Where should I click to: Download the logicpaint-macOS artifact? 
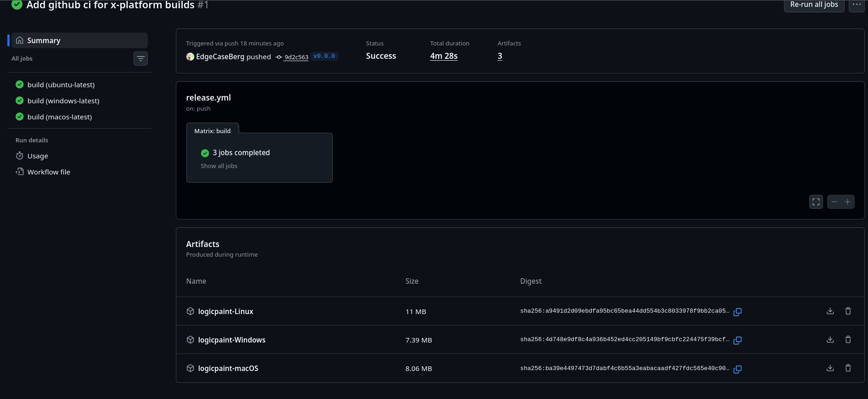click(x=830, y=368)
